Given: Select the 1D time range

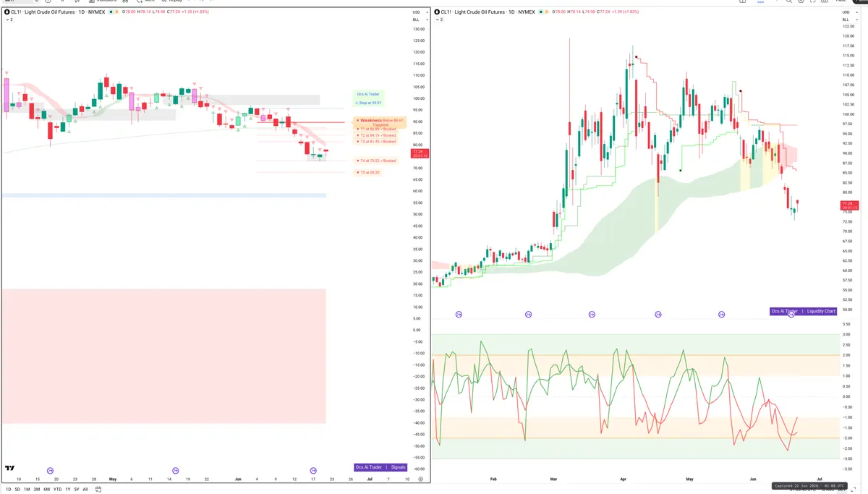Looking at the screenshot, I should [8, 490].
